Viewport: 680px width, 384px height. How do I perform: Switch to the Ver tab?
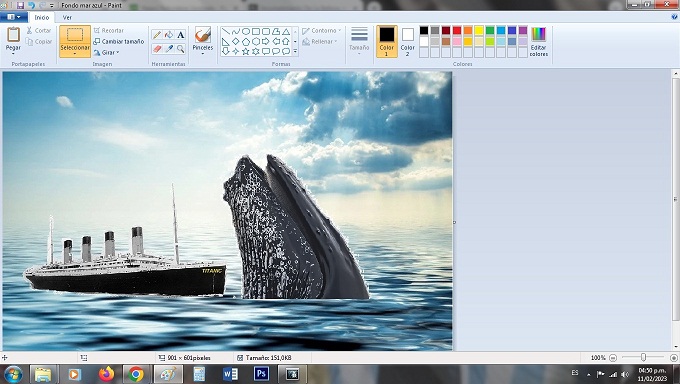coord(67,17)
